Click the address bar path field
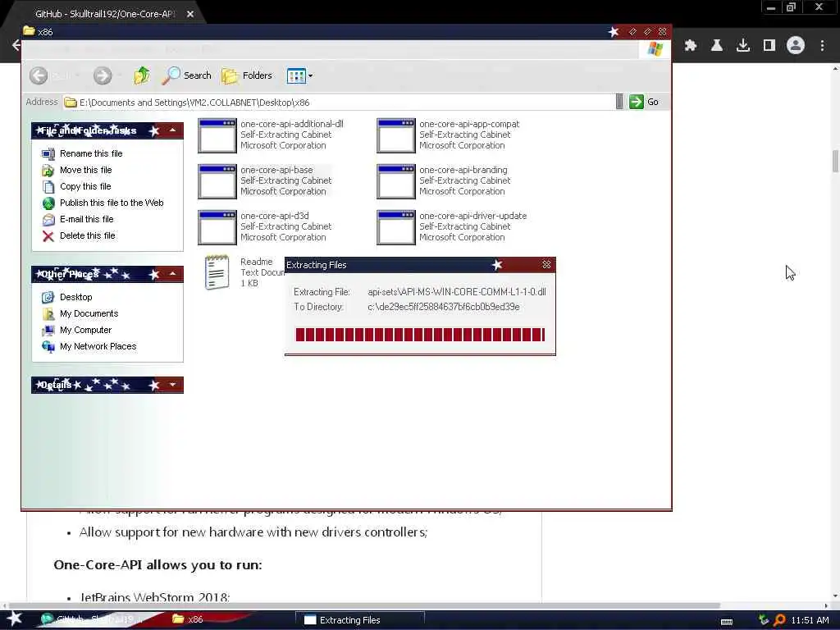 point(339,103)
